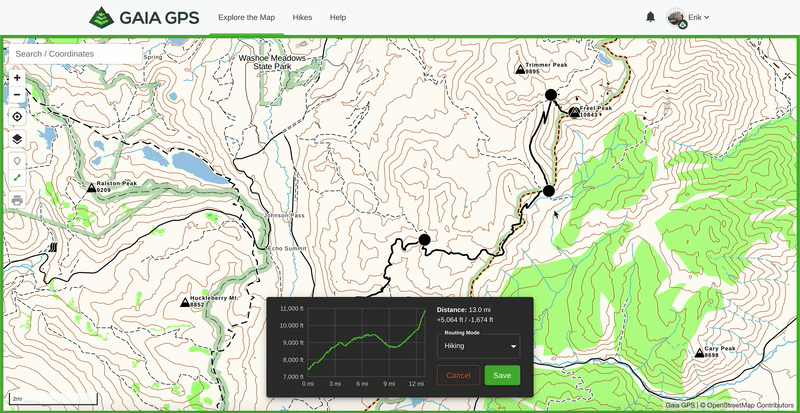Open the Routing Mode Hiking dropdown
Image resolution: width=800 pixels, height=413 pixels.
pos(479,346)
